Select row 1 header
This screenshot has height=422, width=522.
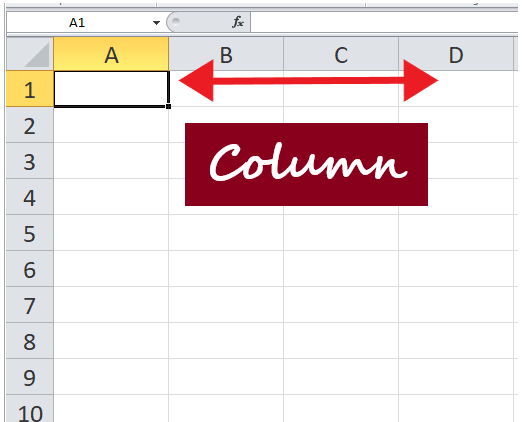(30, 89)
